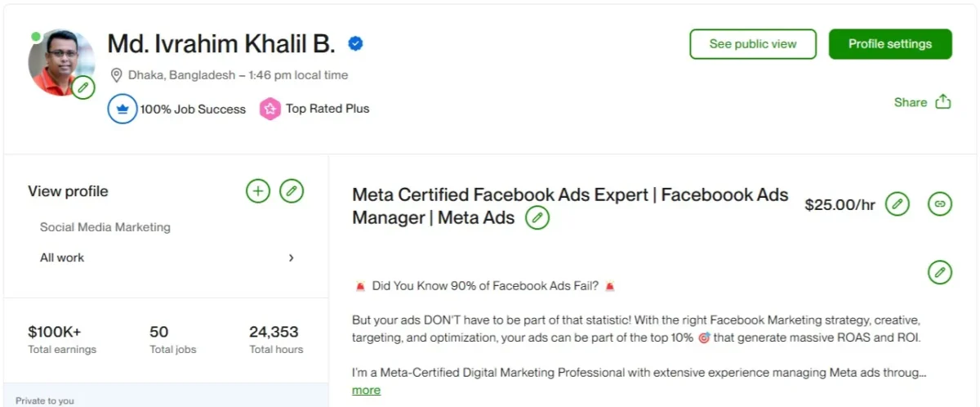
Task: Click the 100% Job Success crown icon
Action: coord(122,109)
